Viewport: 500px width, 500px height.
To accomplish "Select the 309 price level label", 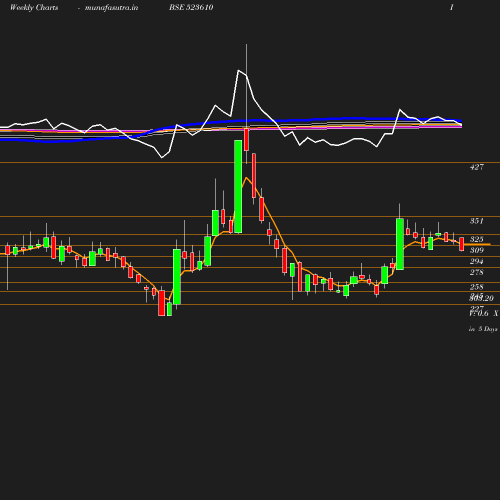I will 477,250.
